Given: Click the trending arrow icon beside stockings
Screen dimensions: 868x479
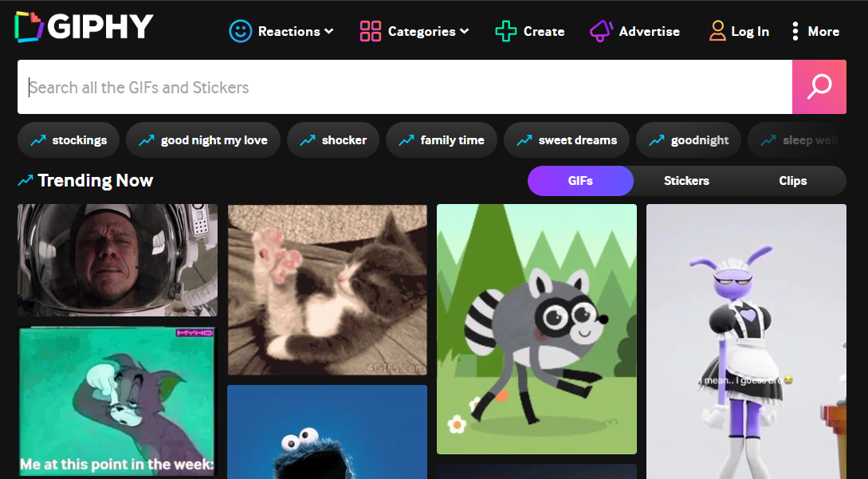Looking at the screenshot, I should [x=38, y=140].
